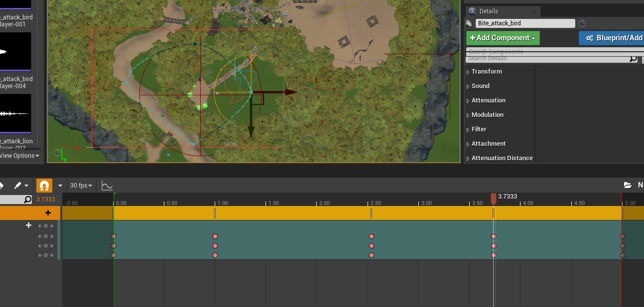Screen dimensions: 644x307
Task: Jump to next key on third channel row
Action: [x=51, y=245]
